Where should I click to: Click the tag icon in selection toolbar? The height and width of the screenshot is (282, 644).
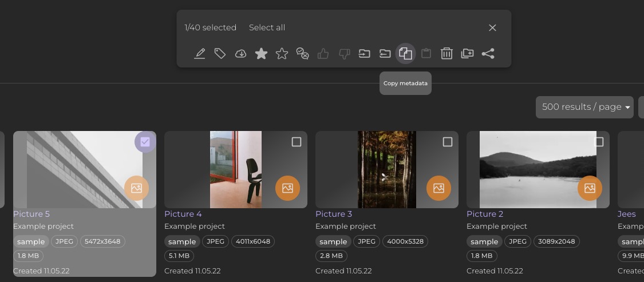click(220, 54)
